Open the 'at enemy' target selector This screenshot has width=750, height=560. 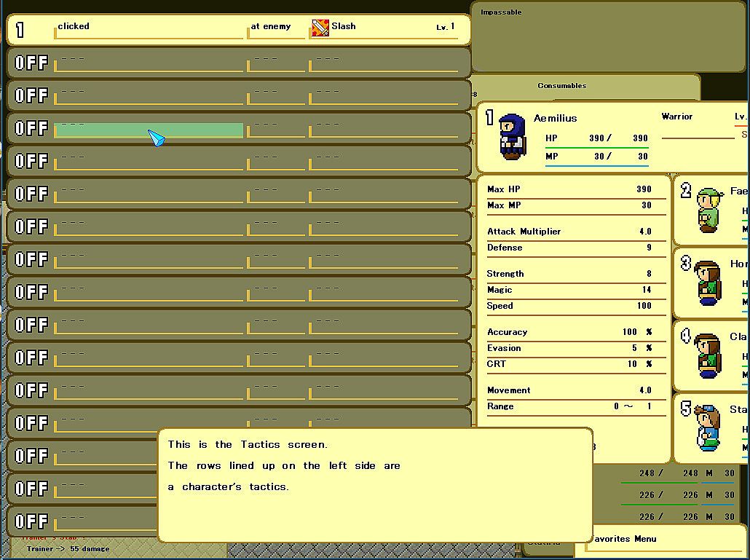(276, 30)
